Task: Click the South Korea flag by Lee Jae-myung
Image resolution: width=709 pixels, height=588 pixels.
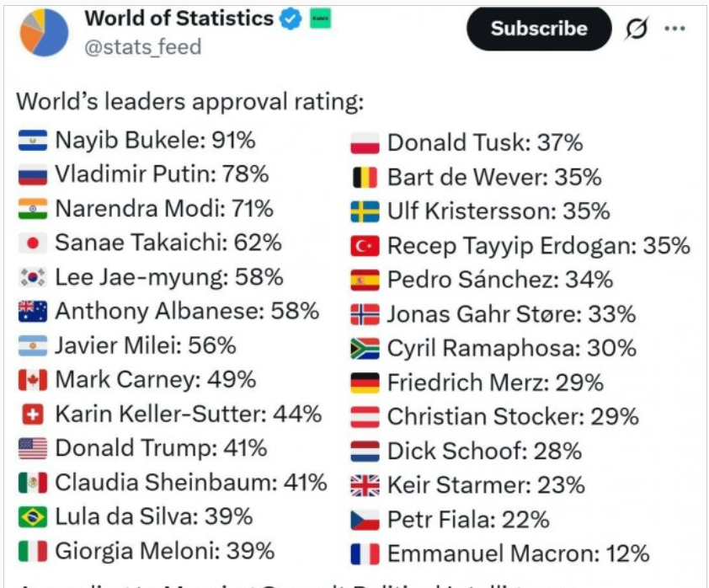Action: pyautogui.click(x=33, y=277)
